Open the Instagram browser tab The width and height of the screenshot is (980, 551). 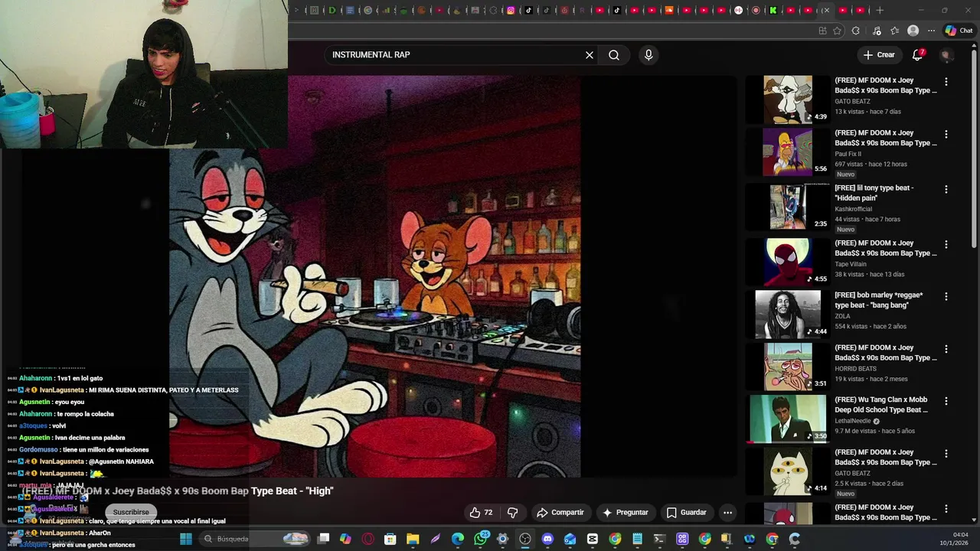coord(511,11)
